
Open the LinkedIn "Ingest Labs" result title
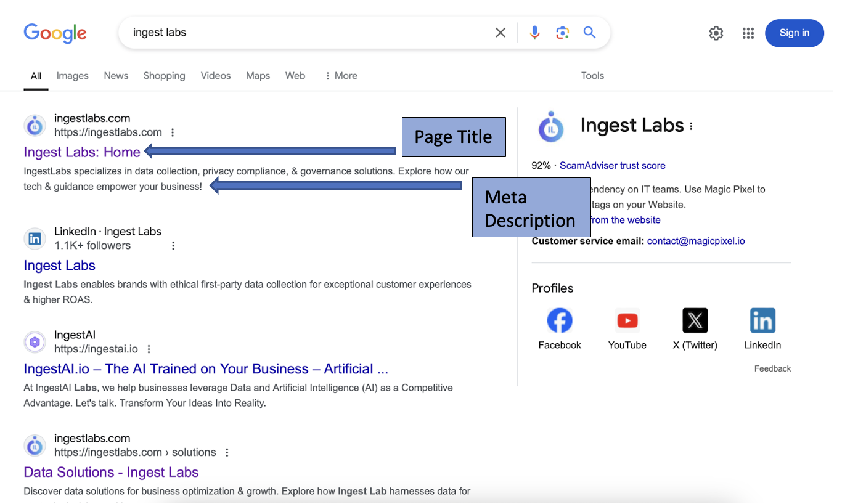(x=59, y=266)
